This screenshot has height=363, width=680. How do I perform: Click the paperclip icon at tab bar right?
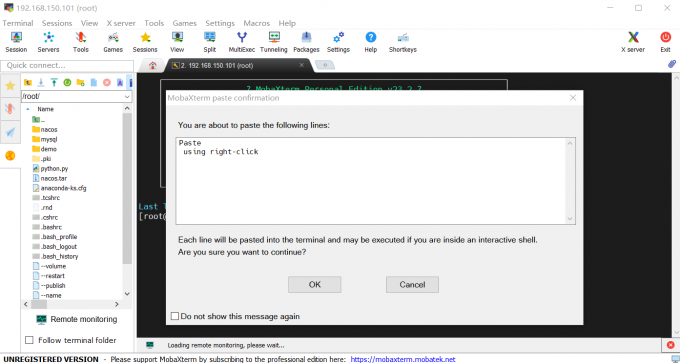(672, 65)
